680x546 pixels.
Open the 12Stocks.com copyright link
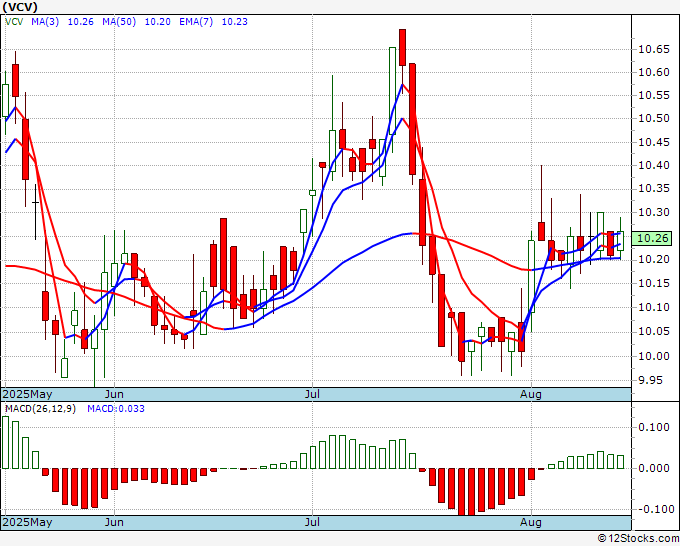[x=638, y=539]
